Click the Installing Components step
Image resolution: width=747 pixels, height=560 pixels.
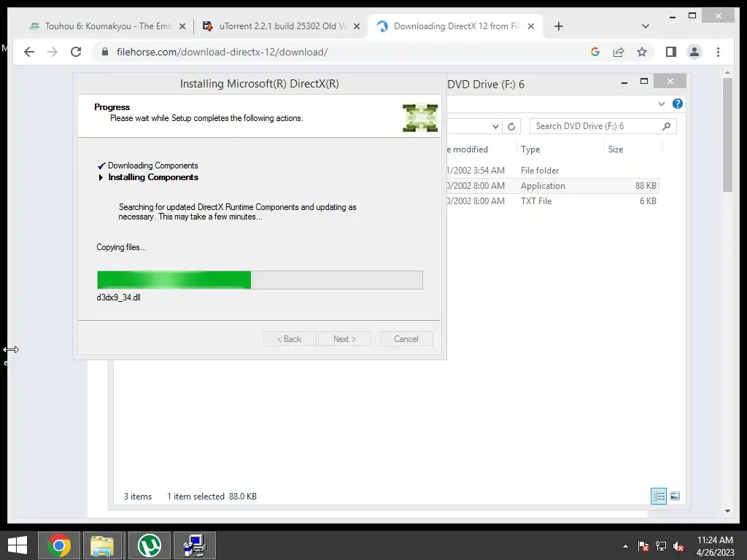153,177
